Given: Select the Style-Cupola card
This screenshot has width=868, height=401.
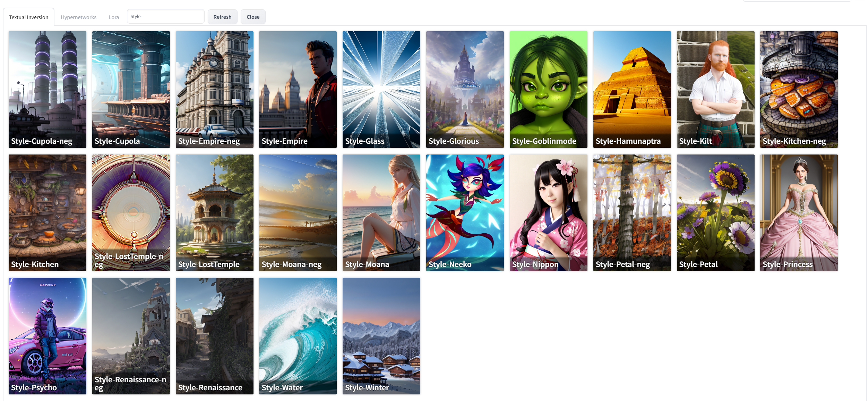Looking at the screenshot, I should pyautogui.click(x=131, y=90).
